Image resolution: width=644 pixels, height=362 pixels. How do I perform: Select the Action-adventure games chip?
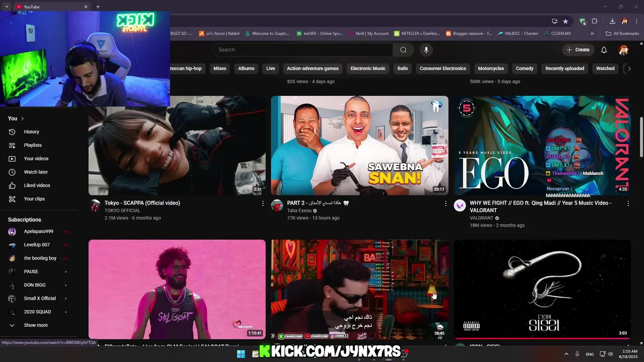click(x=313, y=68)
